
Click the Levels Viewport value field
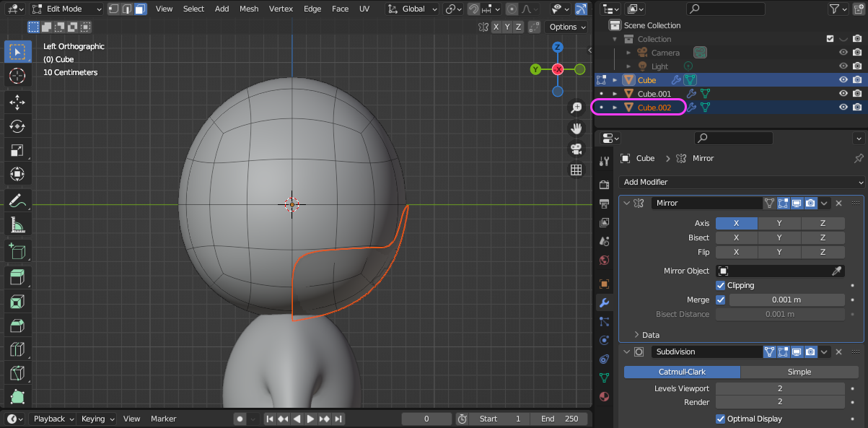point(779,388)
